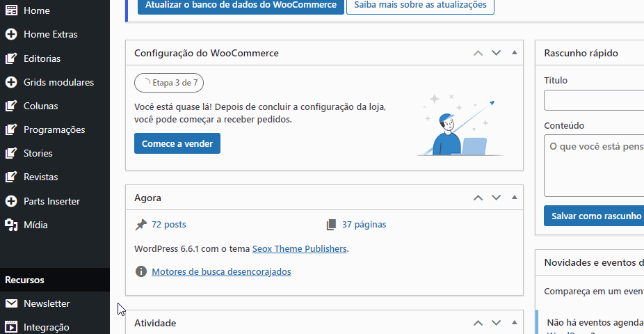Image resolution: width=644 pixels, height=334 pixels.
Task: Move the Agora box down
Action: pos(496,198)
